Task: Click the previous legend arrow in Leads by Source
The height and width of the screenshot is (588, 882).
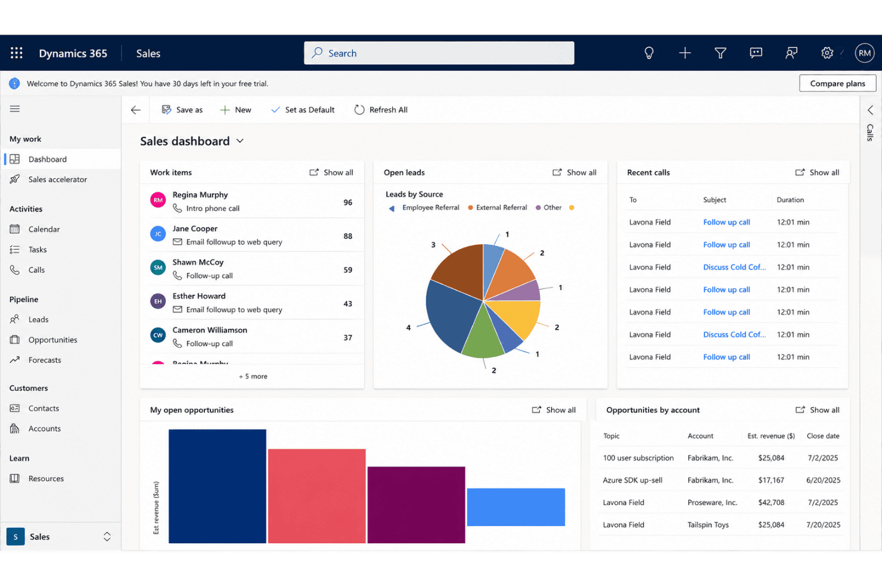Action: click(392, 208)
